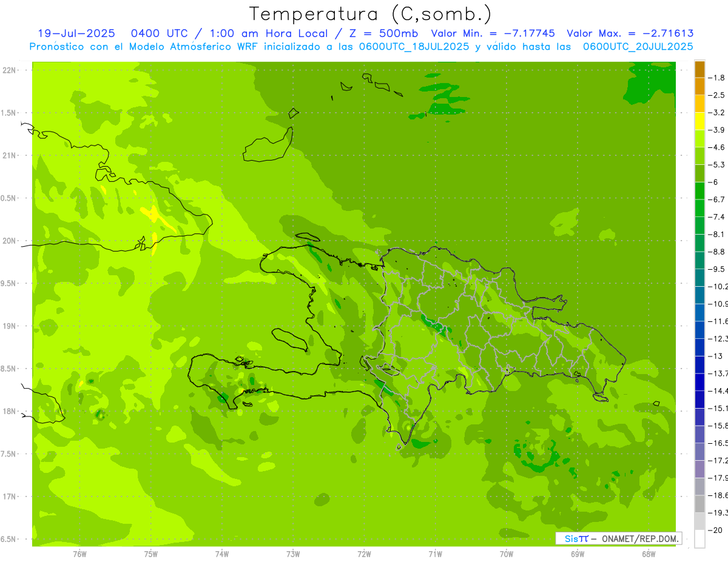This screenshot has height=562, width=728.
Task: Click the '-20' colorbar value
Action: pyautogui.click(x=716, y=530)
